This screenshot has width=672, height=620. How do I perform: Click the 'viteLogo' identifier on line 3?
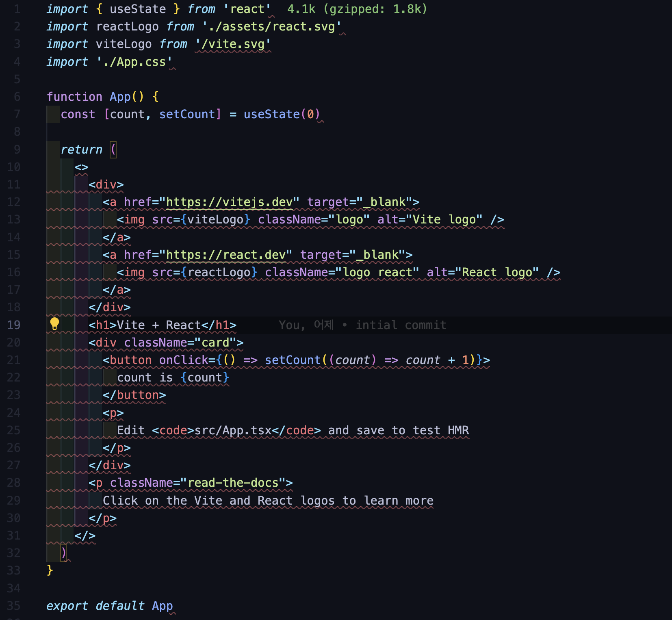[x=124, y=44]
